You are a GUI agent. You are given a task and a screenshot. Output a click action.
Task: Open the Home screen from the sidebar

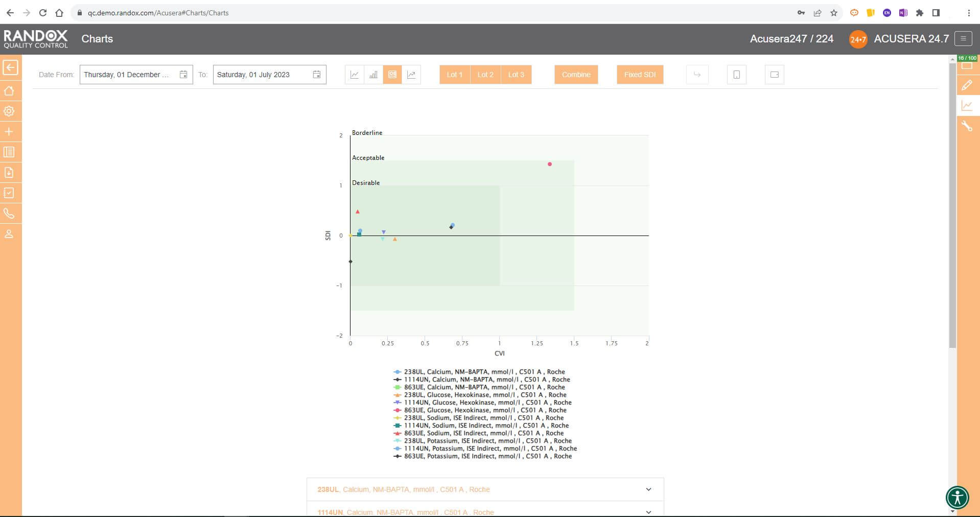click(10, 90)
